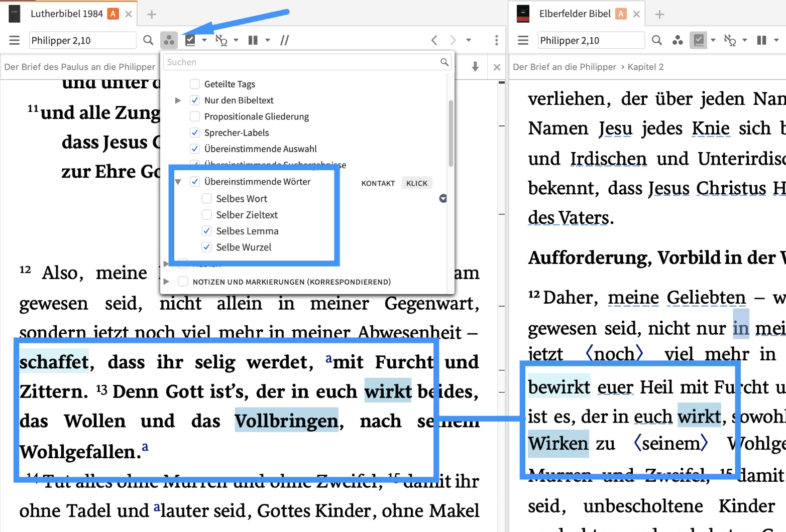The width and height of the screenshot is (786, 532).
Task: Enable Propositionale Gliederung checkbox
Action: [195, 116]
